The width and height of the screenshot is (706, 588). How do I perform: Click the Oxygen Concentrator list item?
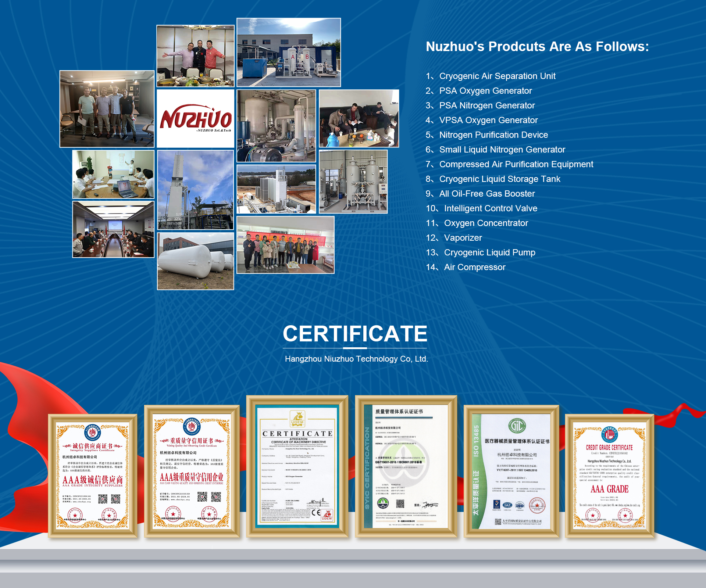(485, 223)
